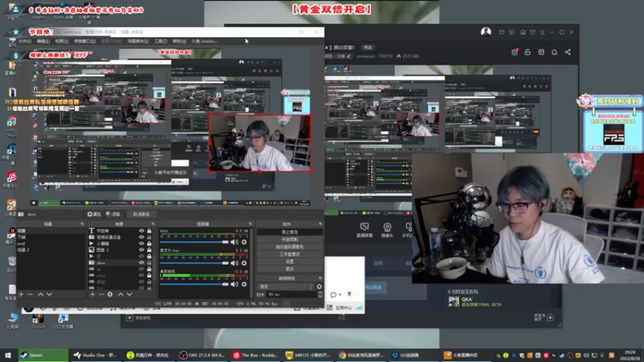Select 下播 scene in scenes list
This screenshot has width=644, height=362.
(x=51, y=237)
